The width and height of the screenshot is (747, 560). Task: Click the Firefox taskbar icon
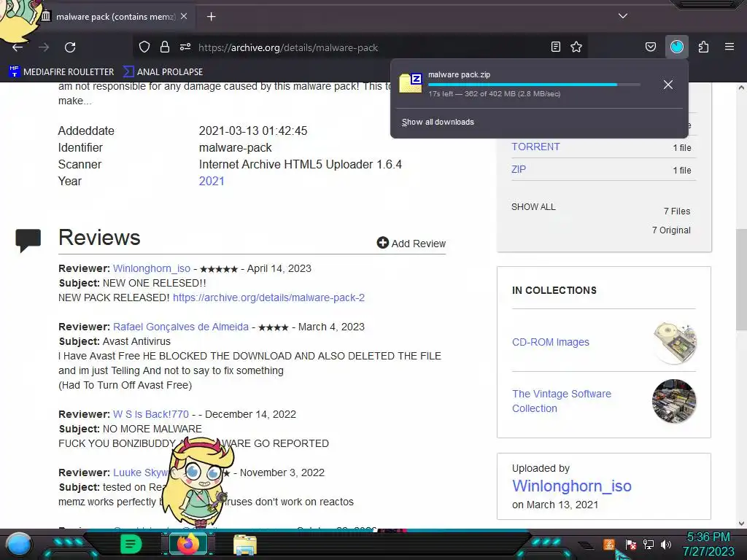(187, 544)
